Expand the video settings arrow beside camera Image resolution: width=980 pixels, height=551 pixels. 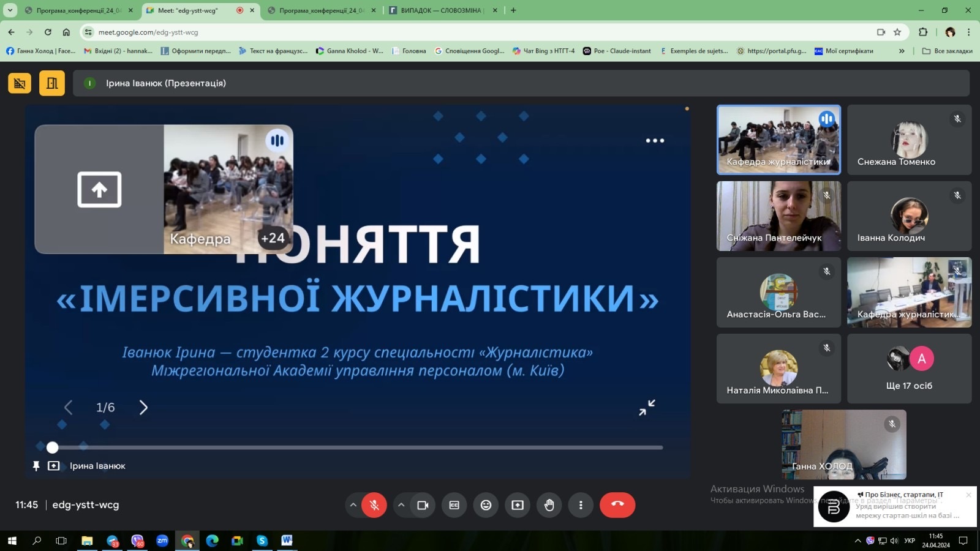click(401, 505)
